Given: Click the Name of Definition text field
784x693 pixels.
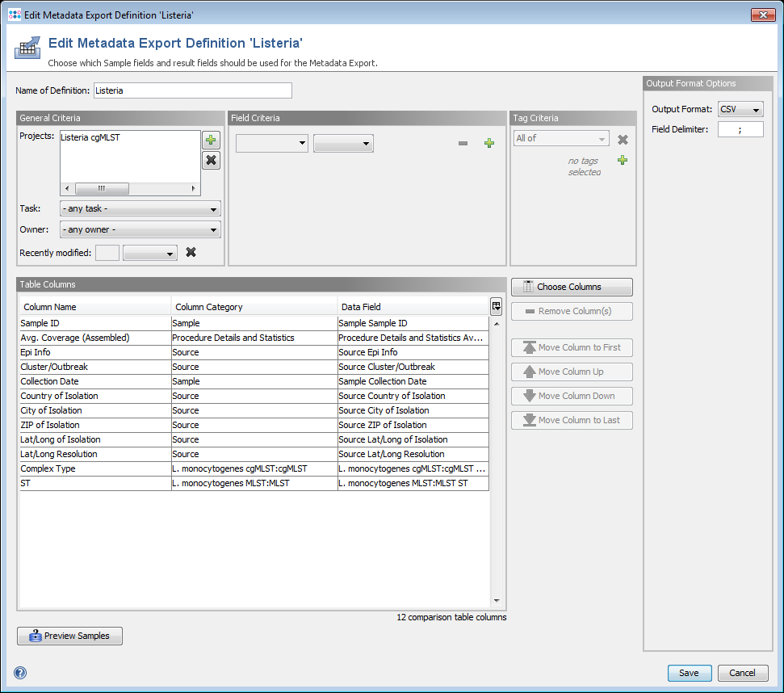Looking at the screenshot, I should [x=192, y=90].
